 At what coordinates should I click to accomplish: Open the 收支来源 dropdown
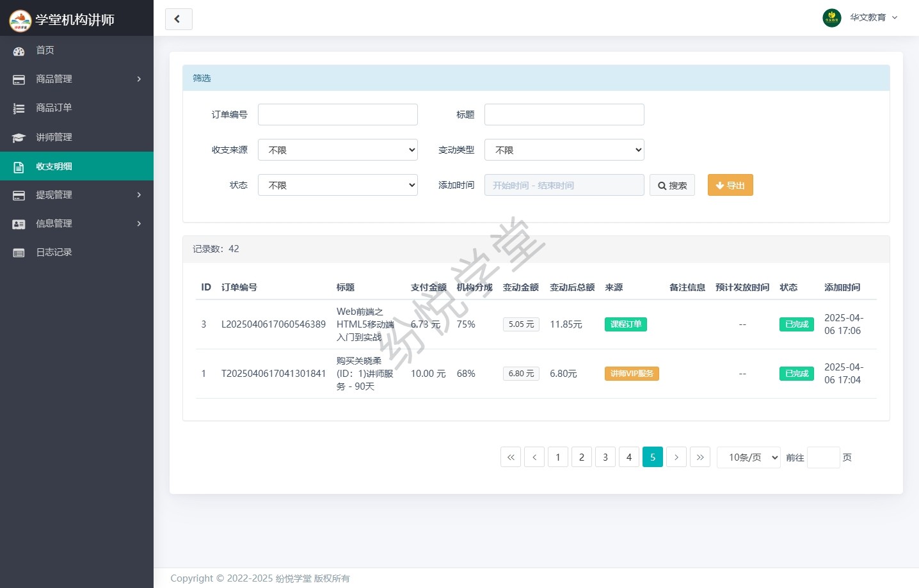point(337,150)
